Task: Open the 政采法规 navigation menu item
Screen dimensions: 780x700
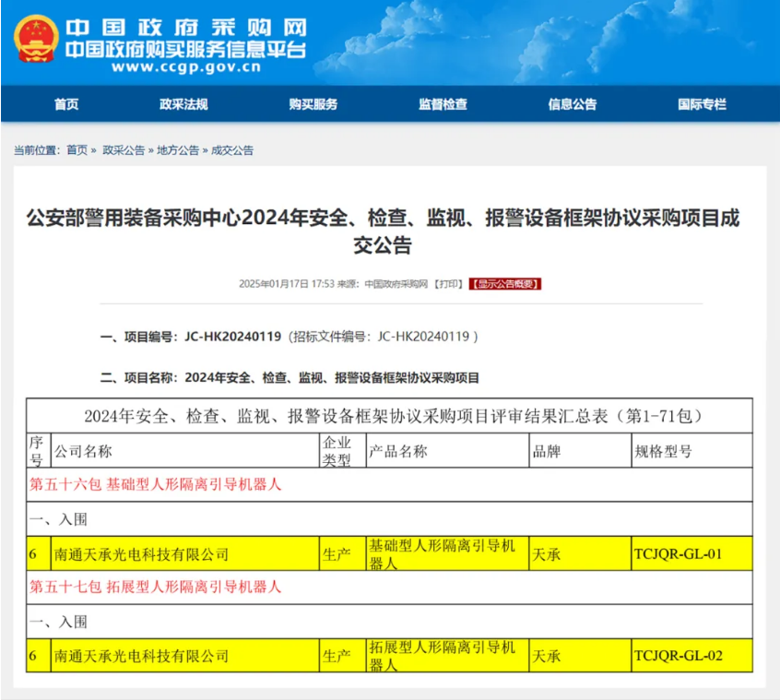Action: [183, 104]
